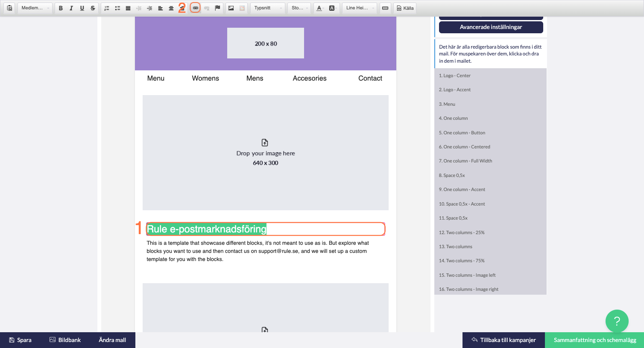Toggle italic formatting

click(71, 8)
